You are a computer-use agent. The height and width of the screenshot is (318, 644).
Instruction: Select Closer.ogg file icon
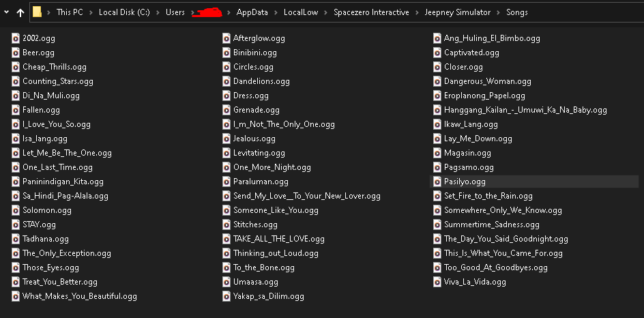(437, 67)
